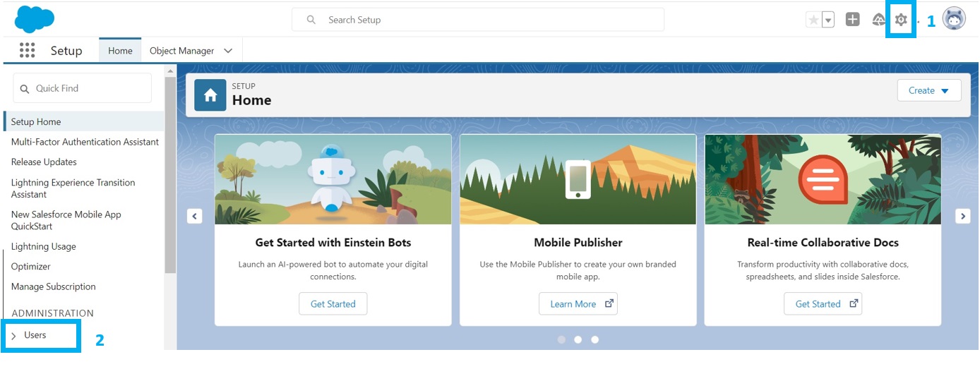
Task: Open the Create dropdown menu
Action: pyautogui.click(x=928, y=90)
